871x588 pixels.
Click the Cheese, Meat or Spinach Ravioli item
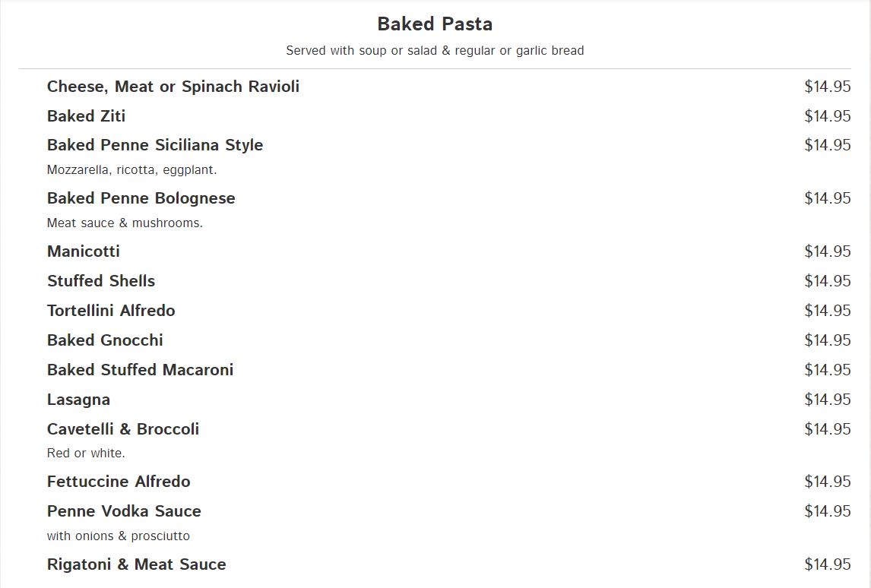pos(173,87)
